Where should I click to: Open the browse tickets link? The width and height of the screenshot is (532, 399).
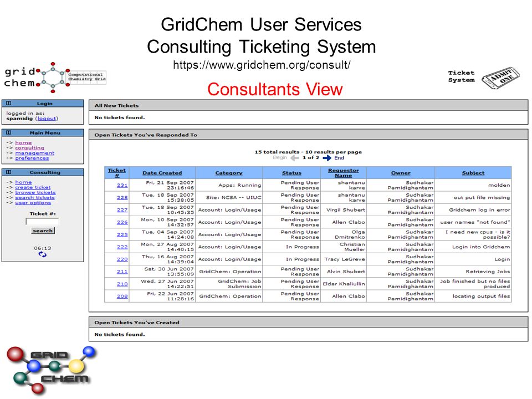[35, 192]
